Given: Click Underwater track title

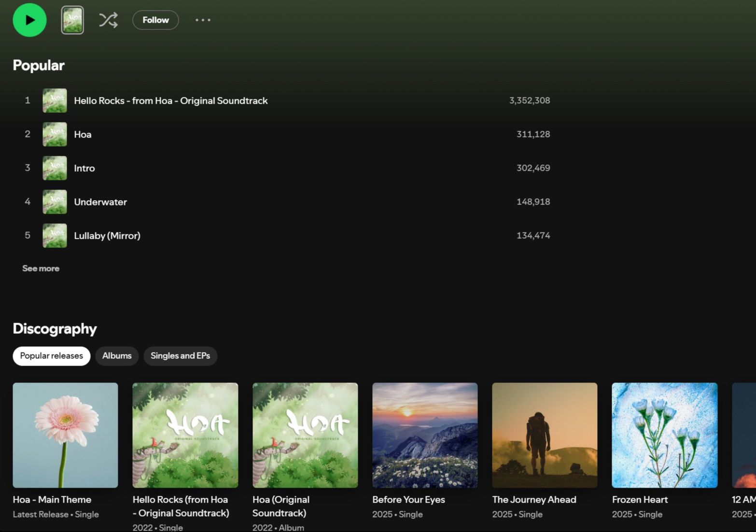Looking at the screenshot, I should (100, 202).
